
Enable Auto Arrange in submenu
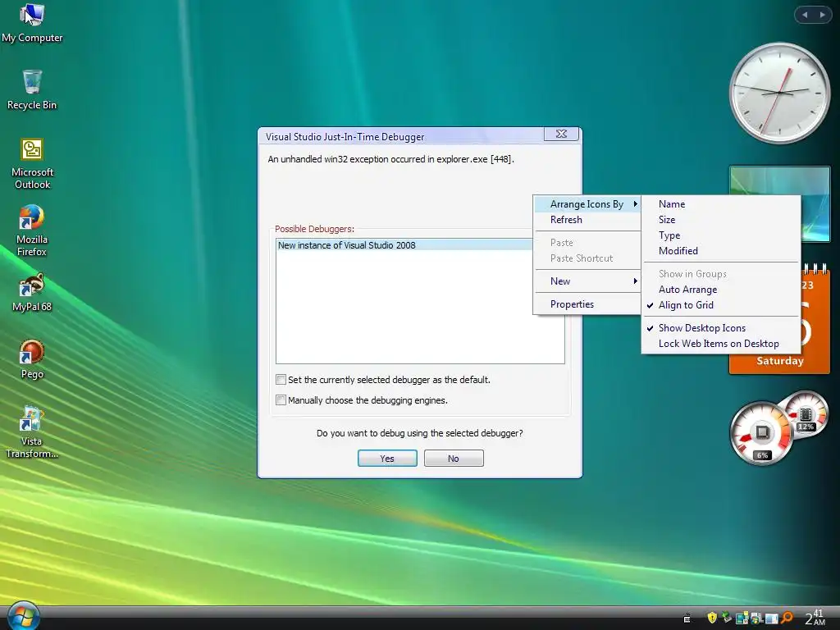[x=720, y=290]
